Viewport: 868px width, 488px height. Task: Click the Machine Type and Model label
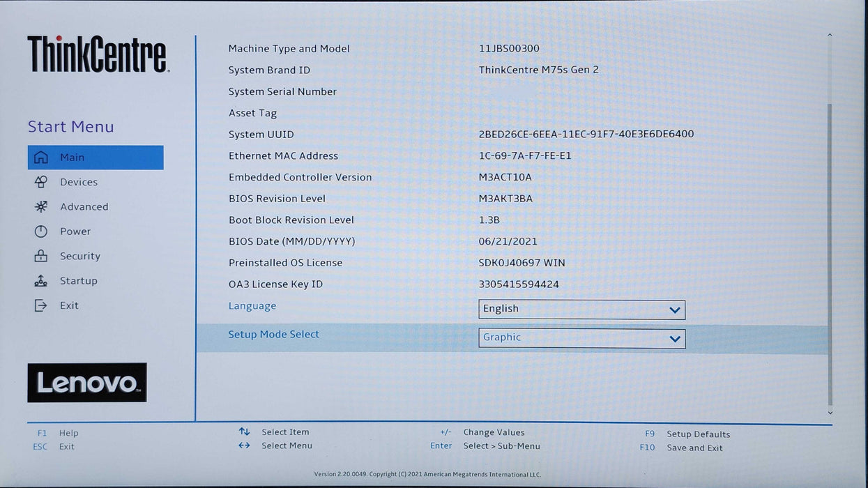click(x=289, y=49)
